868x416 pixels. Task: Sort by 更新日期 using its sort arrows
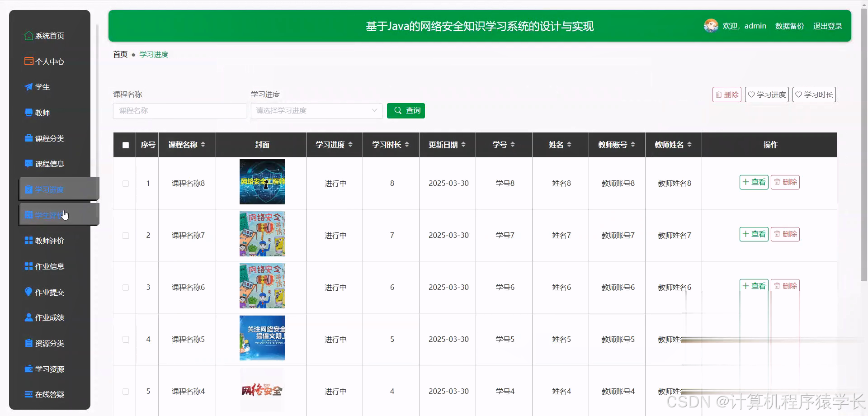464,145
